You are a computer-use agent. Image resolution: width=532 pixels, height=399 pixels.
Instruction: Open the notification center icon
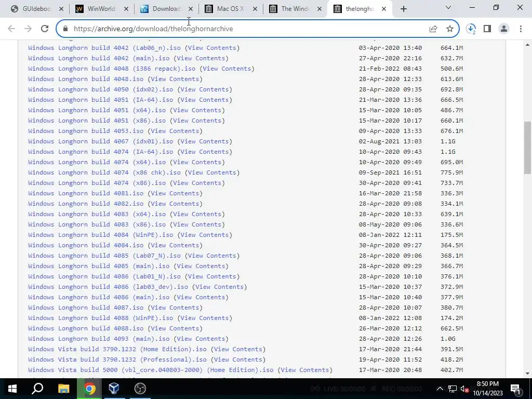click(515, 389)
